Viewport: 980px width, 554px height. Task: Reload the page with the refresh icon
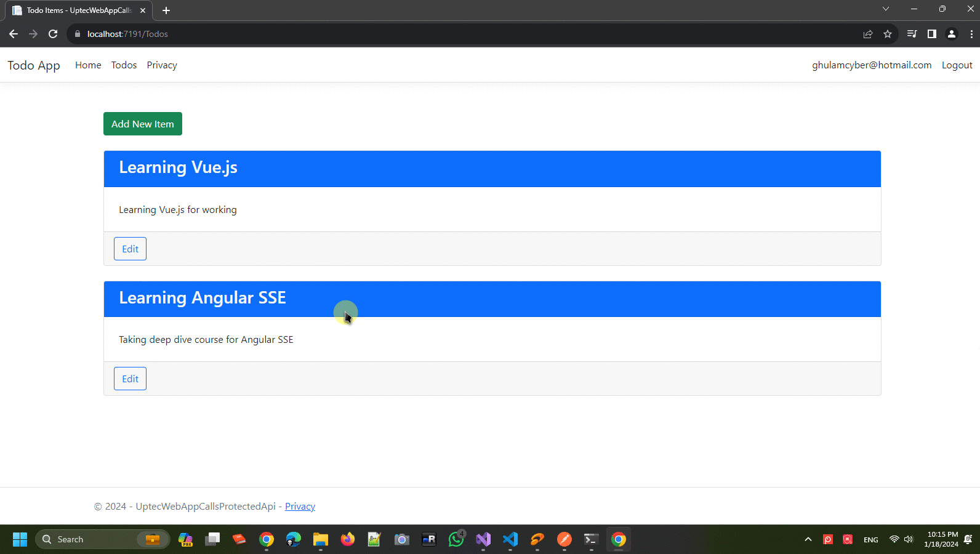point(53,34)
